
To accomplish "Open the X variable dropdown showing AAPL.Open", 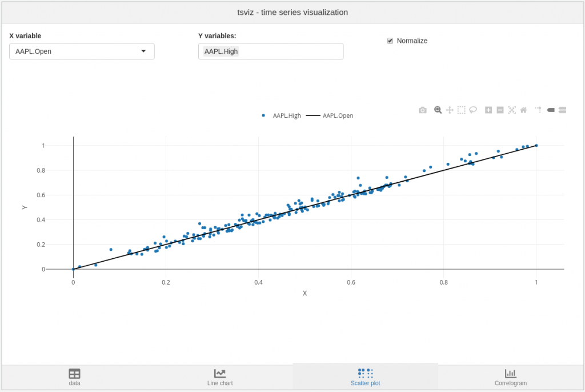I will [x=82, y=51].
